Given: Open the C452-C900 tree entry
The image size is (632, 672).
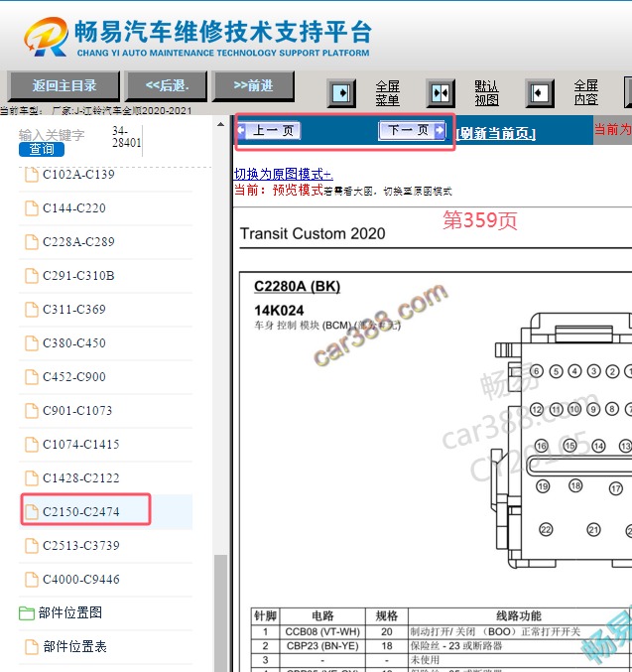Looking at the screenshot, I should tap(74, 377).
